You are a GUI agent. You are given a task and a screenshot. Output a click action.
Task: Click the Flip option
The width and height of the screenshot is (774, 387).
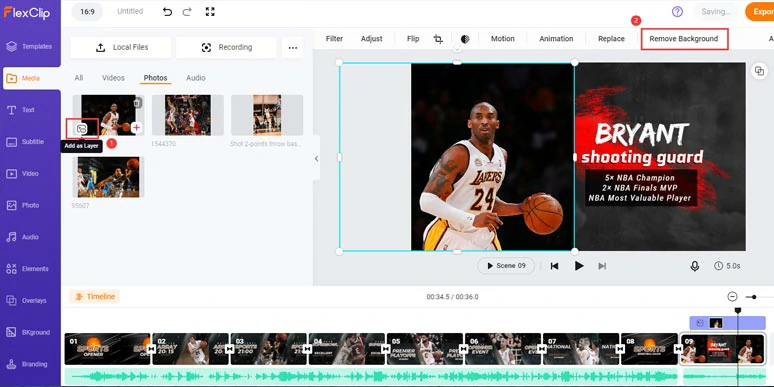pyautogui.click(x=413, y=39)
